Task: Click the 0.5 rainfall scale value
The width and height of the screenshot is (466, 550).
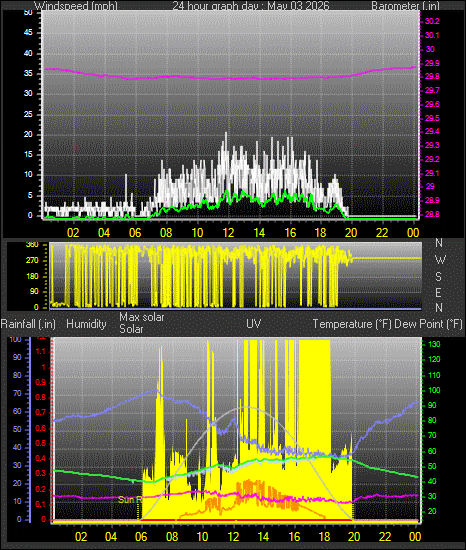Action: [40, 443]
